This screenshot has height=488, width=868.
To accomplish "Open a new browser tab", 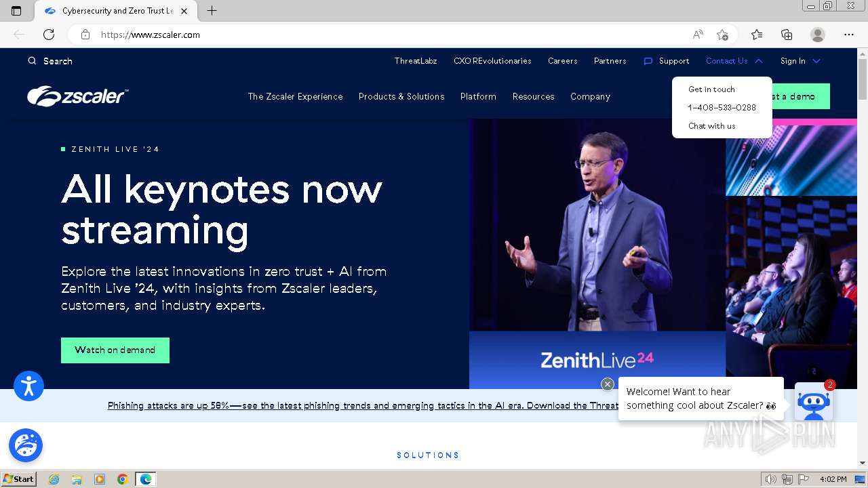I will click(x=212, y=11).
